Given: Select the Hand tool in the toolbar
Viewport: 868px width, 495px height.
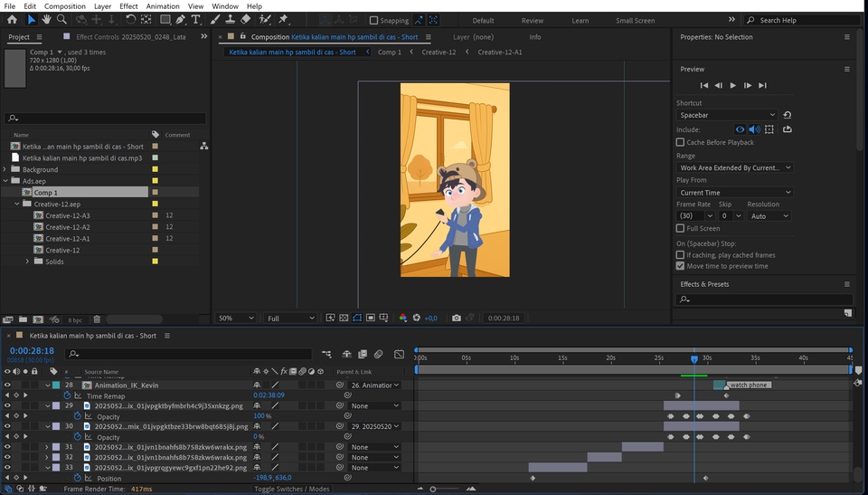Looking at the screenshot, I should click(46, 19).
